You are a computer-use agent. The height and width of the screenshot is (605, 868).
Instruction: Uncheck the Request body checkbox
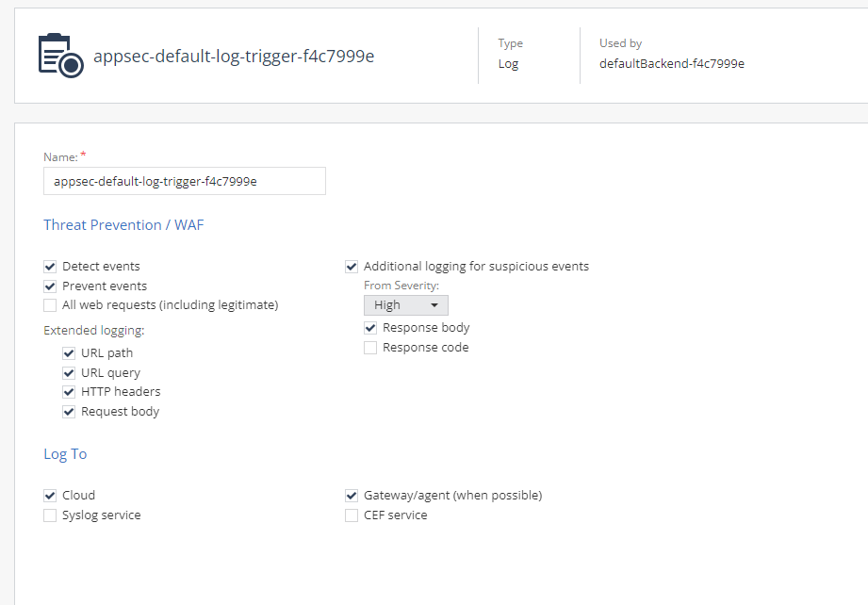(69, 412)
